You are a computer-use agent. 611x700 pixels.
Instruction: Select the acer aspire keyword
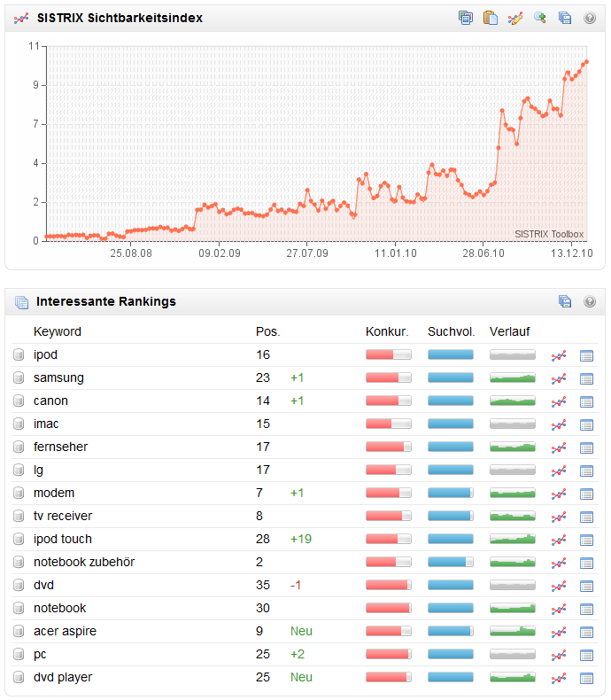click(65, 631)
